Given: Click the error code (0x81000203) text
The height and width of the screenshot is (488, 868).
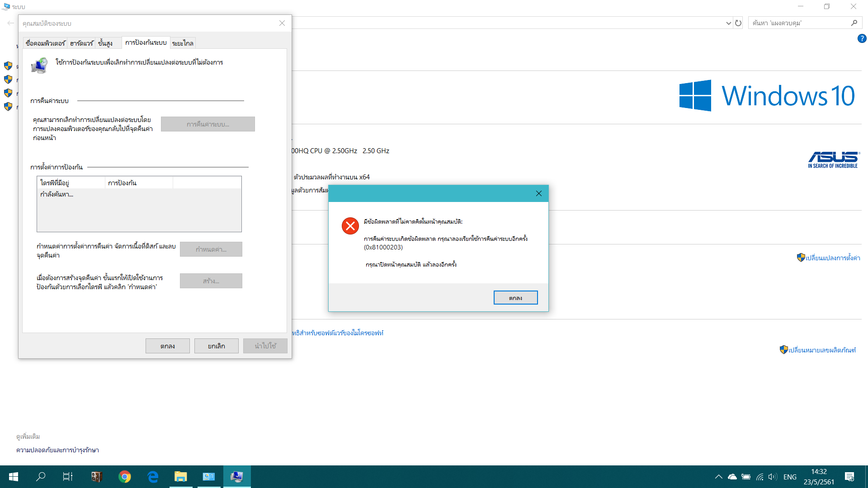Looking at the screenshot, I should pyautogui.click(x=383, y=247).
